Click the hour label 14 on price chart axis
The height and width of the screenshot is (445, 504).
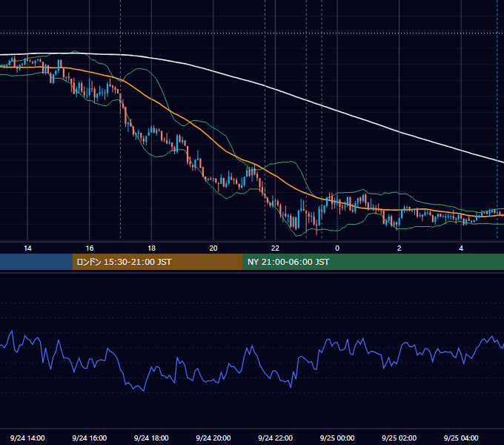click(27, 248)
